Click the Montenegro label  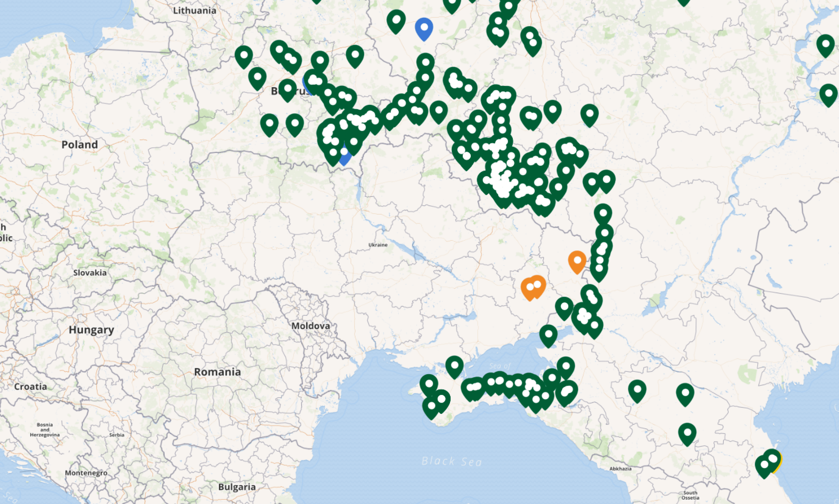point(86,473)
